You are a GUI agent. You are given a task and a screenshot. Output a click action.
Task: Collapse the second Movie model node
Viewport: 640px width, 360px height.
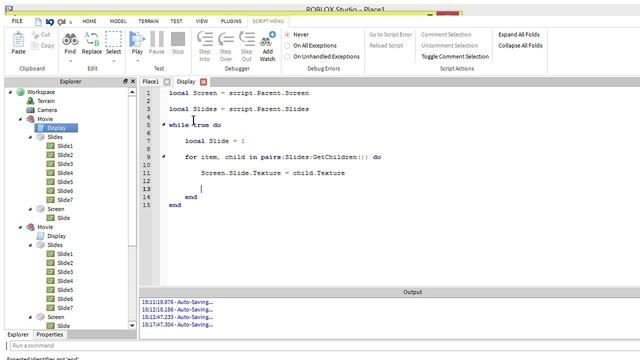click(x=20, y=227)
